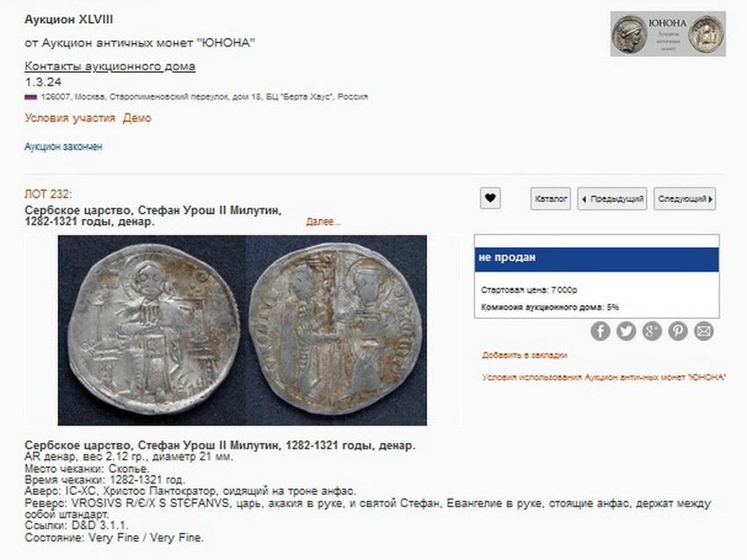Image resolution: width=747 pixels, height=560 pixels.
Task: Open Условия использования Аукцион ЮНОНА link
Action: click(604, 377)
